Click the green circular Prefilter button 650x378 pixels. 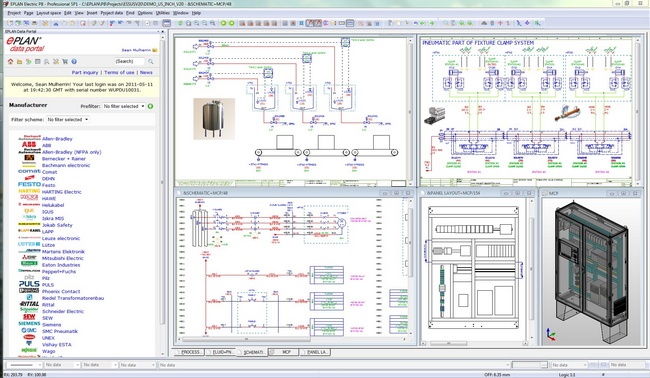[x=150, y=106]
